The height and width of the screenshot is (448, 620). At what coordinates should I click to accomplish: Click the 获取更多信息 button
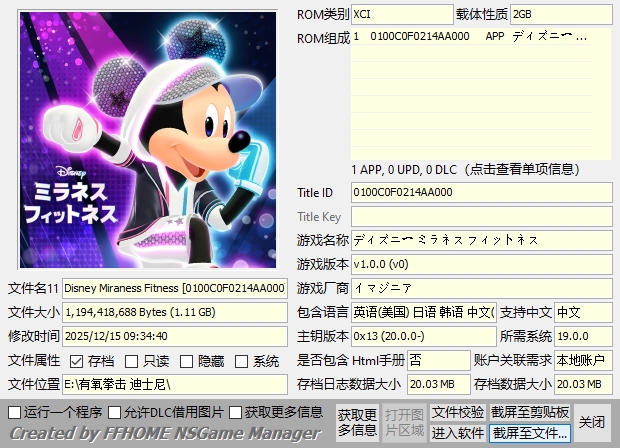(357, 423)
